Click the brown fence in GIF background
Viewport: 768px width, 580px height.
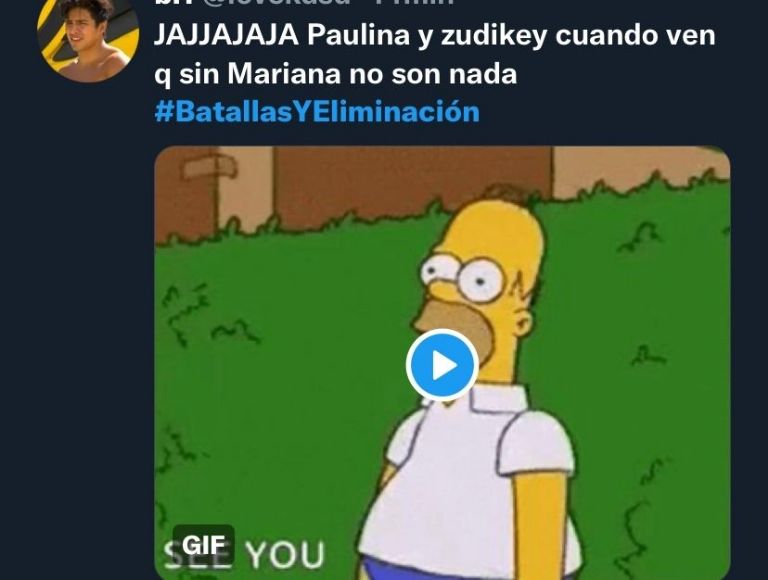411,174
